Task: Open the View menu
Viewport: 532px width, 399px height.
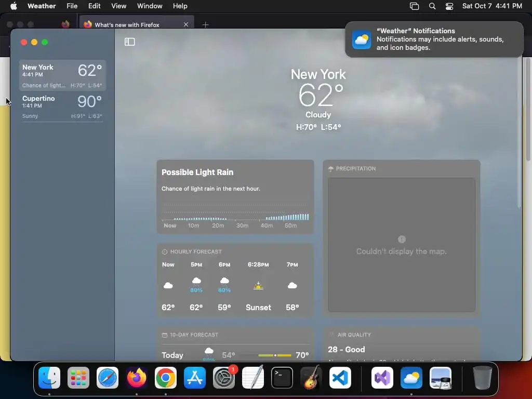Action: coord(119,6)
